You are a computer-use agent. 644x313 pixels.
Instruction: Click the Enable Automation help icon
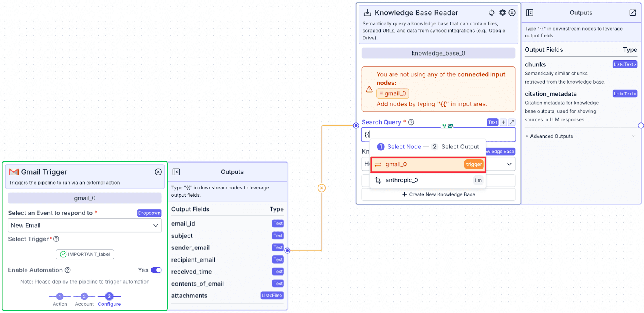[x=68, y=270]
